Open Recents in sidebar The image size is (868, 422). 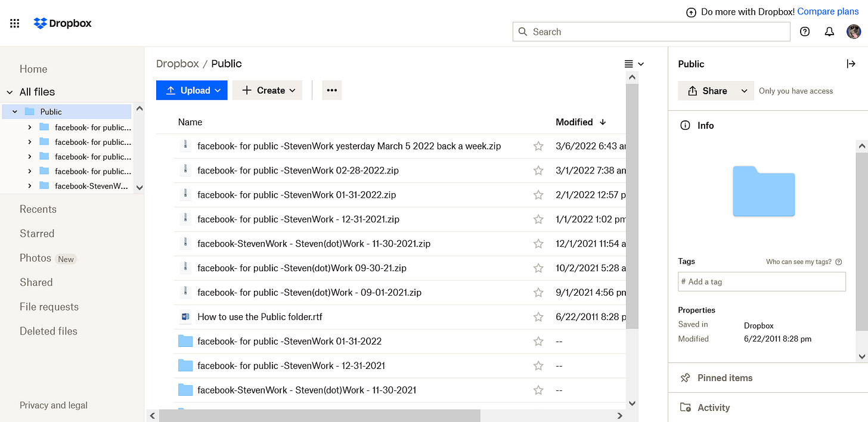click(38, 209)
